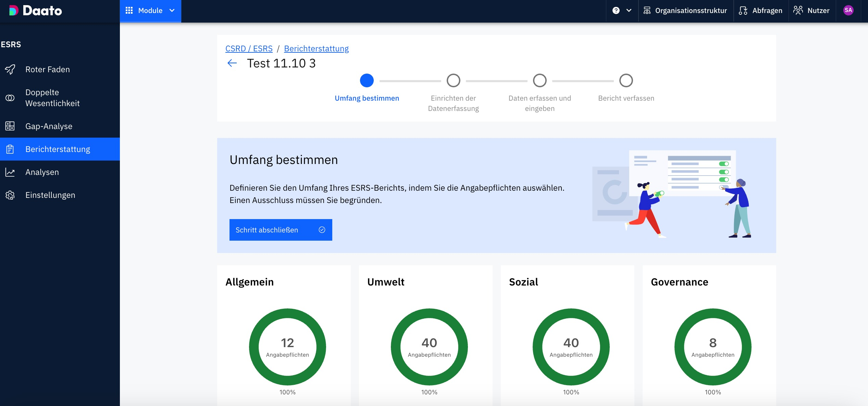The height and width of the screenshot is (406, 868).
Task: Click the chevron next to Module
Action: tap(172, 11)
